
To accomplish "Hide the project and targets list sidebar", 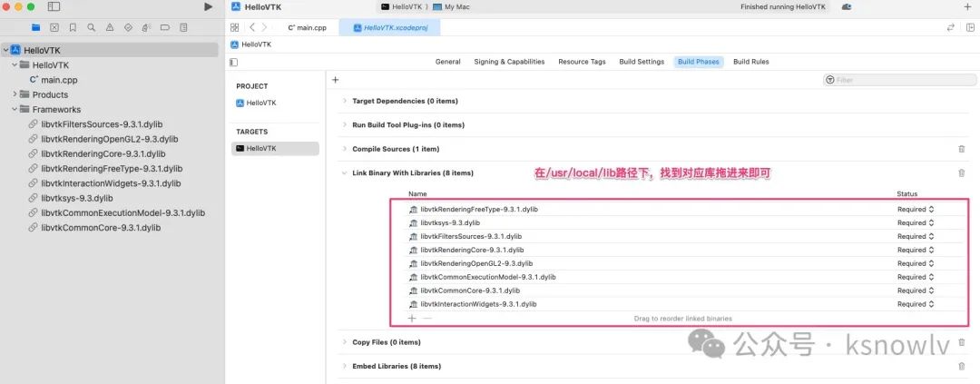I will 234,62.
